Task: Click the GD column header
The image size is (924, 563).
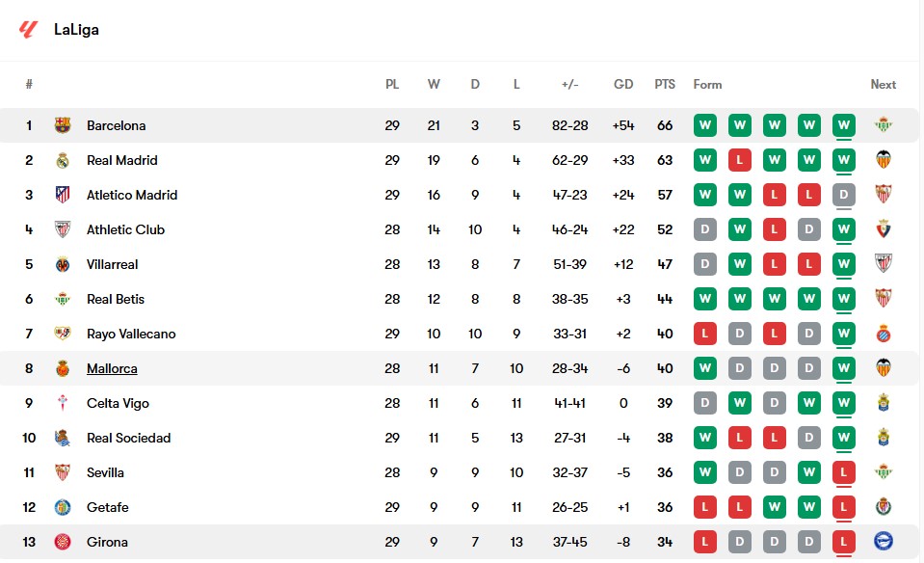Action: (623, 84)
